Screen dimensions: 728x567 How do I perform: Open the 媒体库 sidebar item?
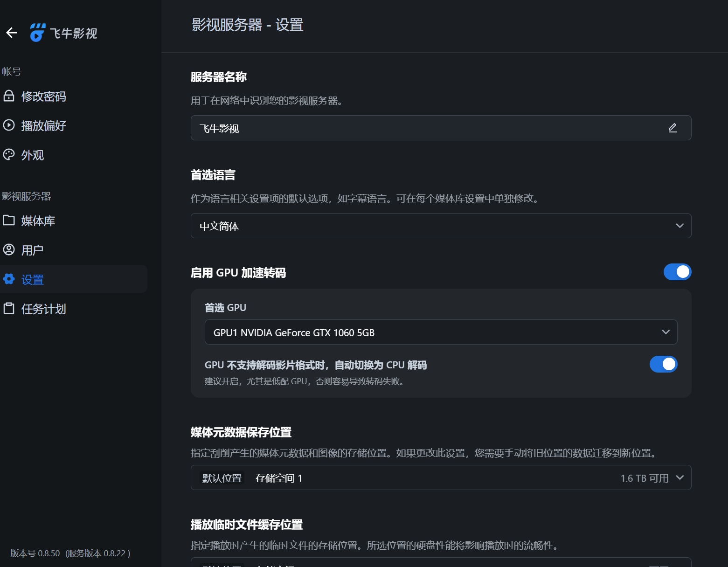[x=38, y=221]
